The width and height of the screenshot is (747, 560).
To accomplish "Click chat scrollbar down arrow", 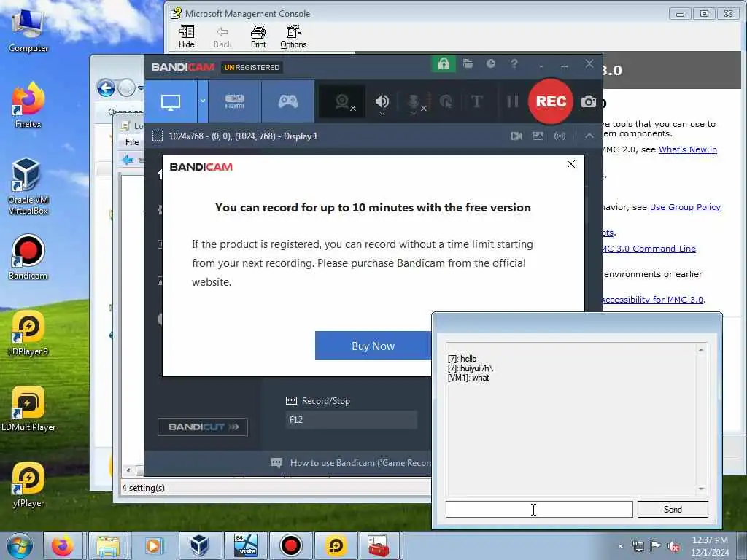I will pos(701,489).
